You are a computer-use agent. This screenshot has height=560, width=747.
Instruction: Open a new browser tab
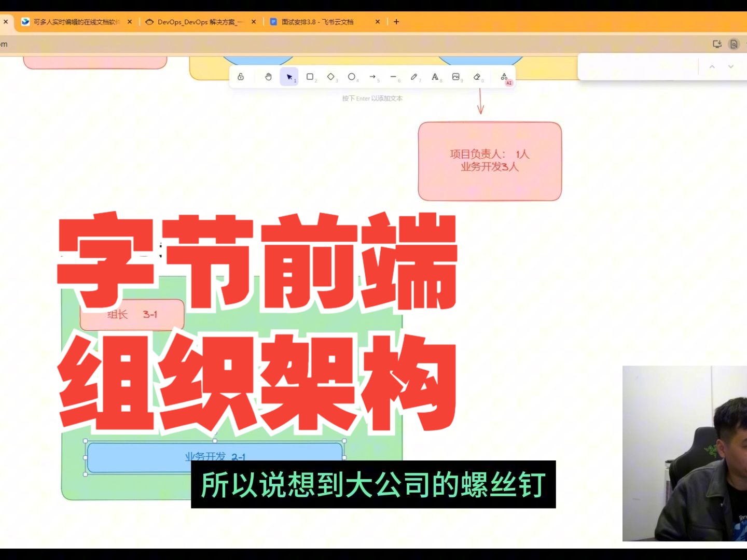396,22
